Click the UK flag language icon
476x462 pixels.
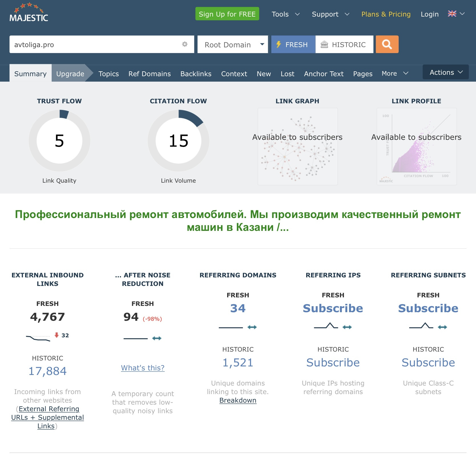click(x=452, y=14)
